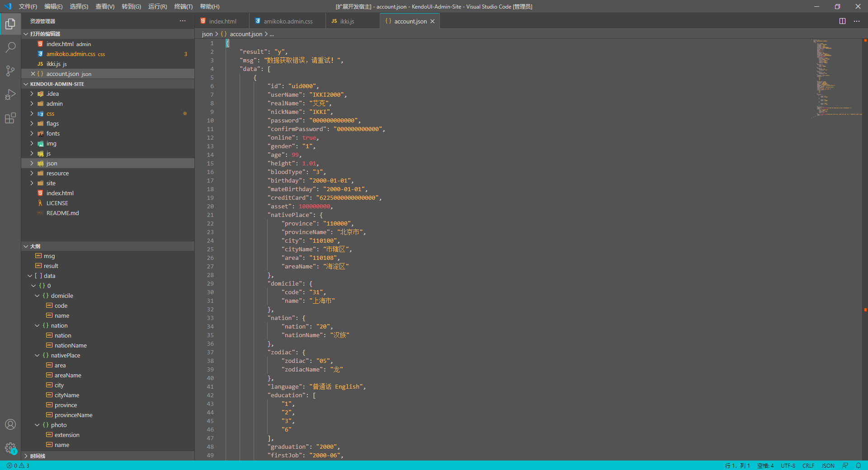Collapse the photo node in outline
The width and height of the screenshot is (868, 470).
[x=37, y=425]
